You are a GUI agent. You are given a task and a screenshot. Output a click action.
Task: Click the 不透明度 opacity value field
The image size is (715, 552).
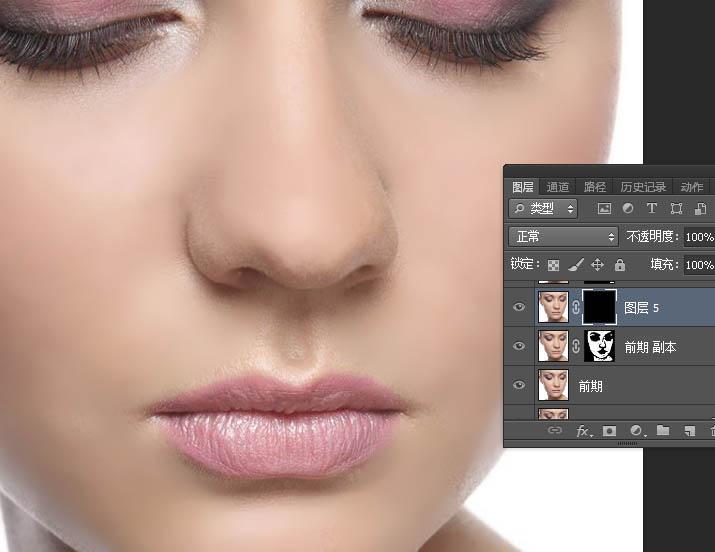(x=699, y=237)
